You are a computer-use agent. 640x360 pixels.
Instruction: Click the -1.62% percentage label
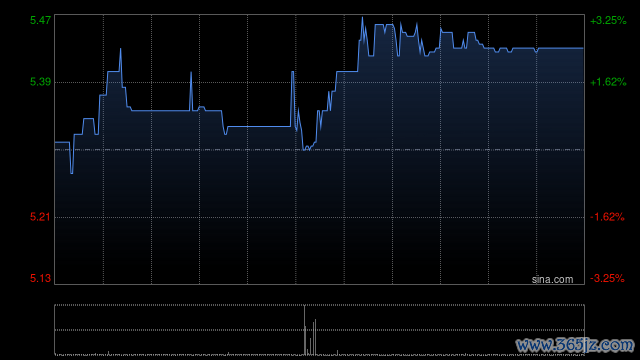click(x=607, y=217)
